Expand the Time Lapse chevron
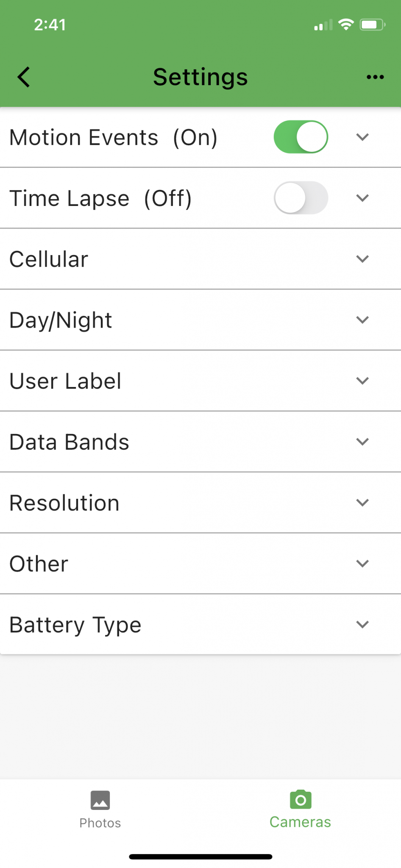 [x=362, y=198]
